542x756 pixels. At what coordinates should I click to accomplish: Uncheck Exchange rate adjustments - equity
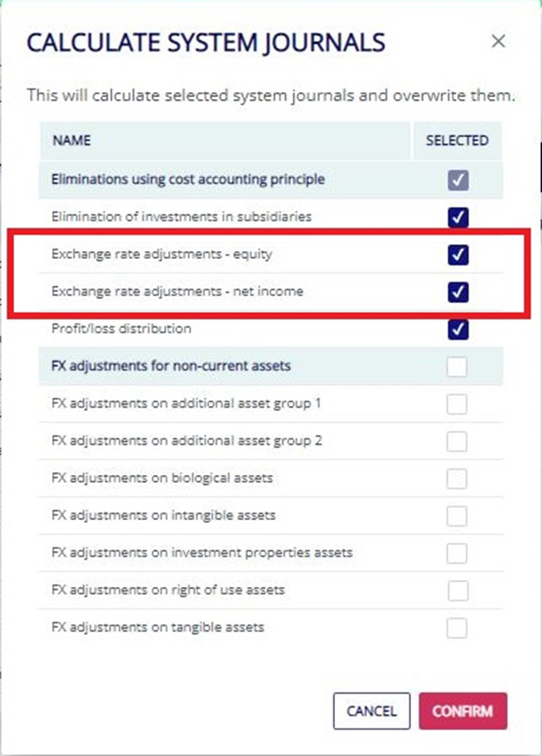(x=458, y=255)
